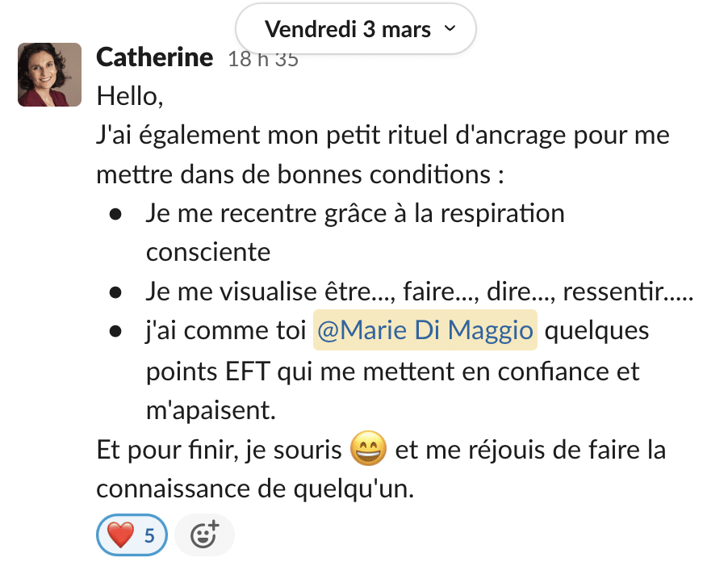Open the @Marie Di Maggio mention

(425, 329)
